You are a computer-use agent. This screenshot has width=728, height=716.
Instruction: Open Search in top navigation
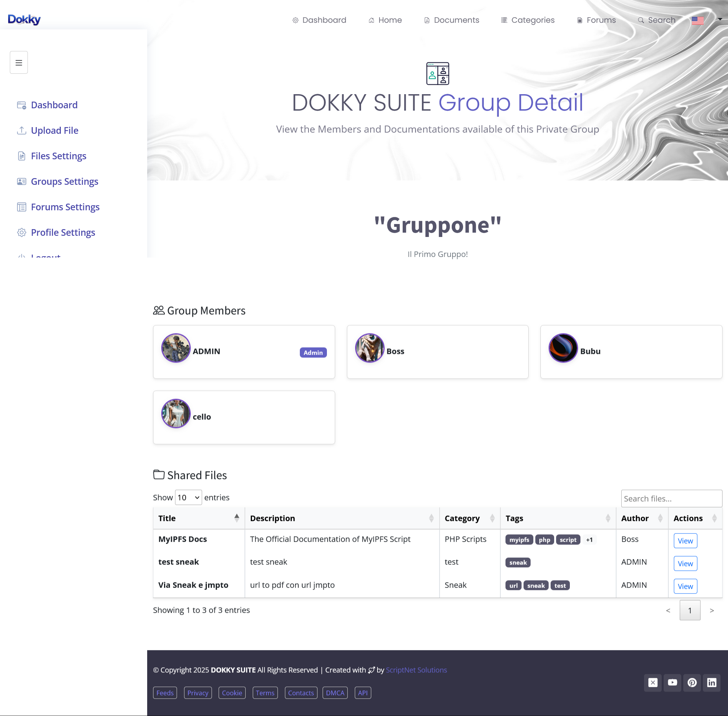click(657, 20)
